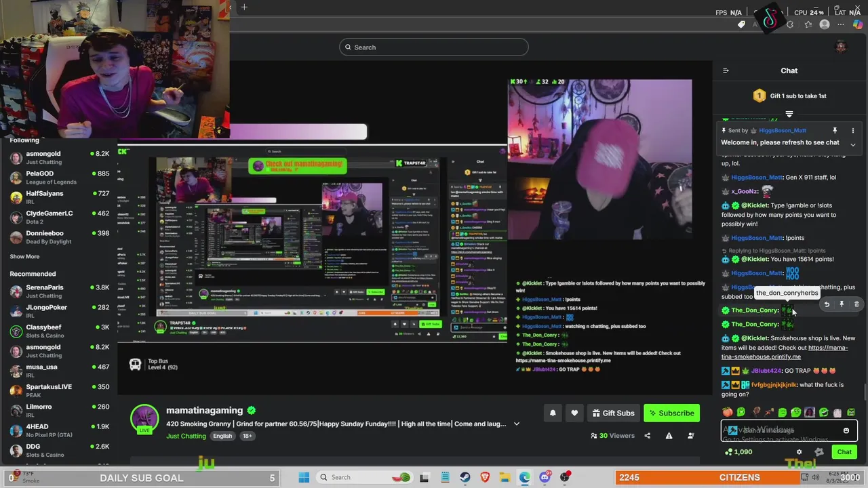Expand the pinned message chevron

[x=853, y=144]
